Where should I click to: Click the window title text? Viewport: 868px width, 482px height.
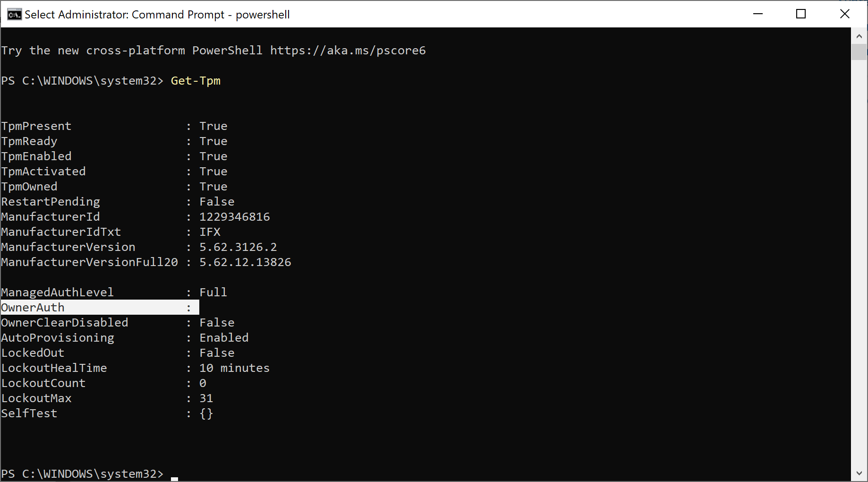(x=157, y=15)
